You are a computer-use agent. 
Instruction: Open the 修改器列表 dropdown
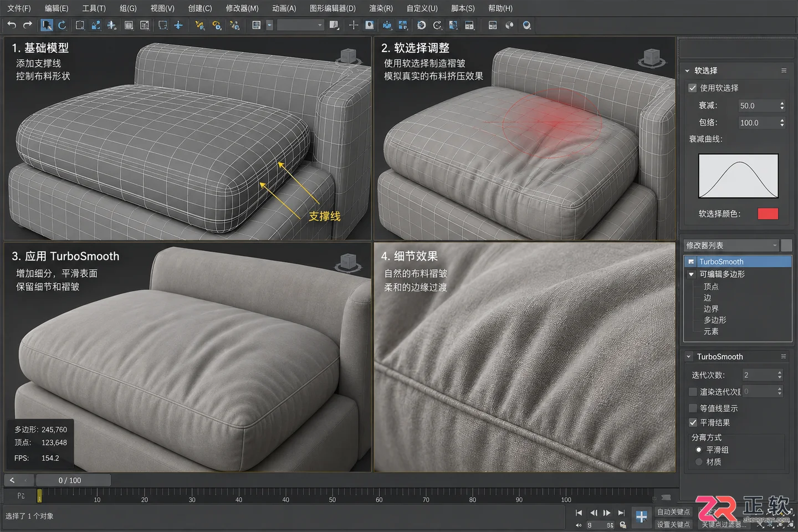[731, 245]
